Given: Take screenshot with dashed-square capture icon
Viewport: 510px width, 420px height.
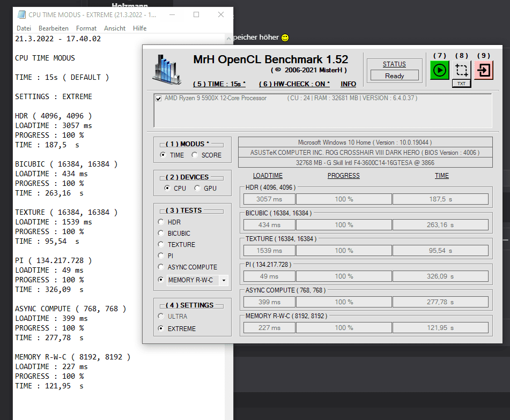Looking at the screenshot, I should 462,70.
